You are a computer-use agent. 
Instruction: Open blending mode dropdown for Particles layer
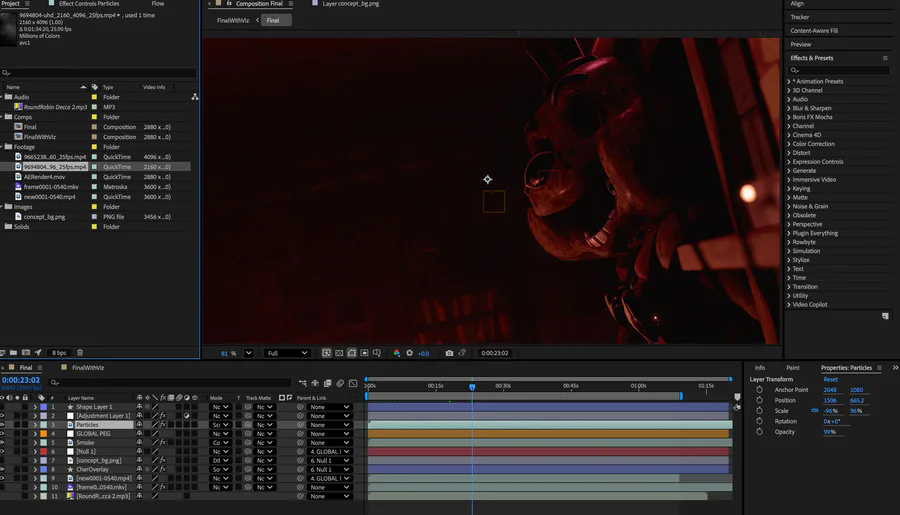220,425
